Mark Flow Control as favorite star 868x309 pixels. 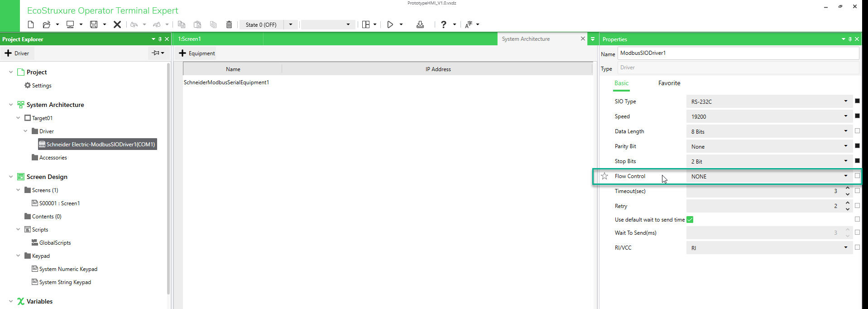click(604, 176)
